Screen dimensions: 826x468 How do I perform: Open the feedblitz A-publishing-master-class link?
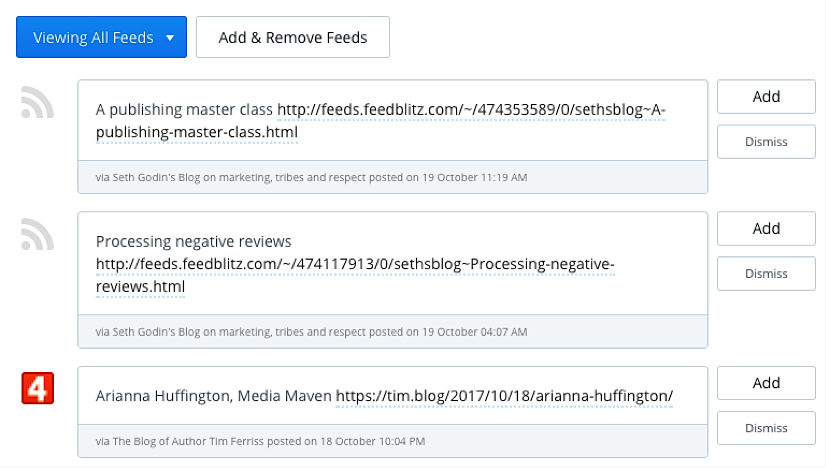click(x=381, y=121)
